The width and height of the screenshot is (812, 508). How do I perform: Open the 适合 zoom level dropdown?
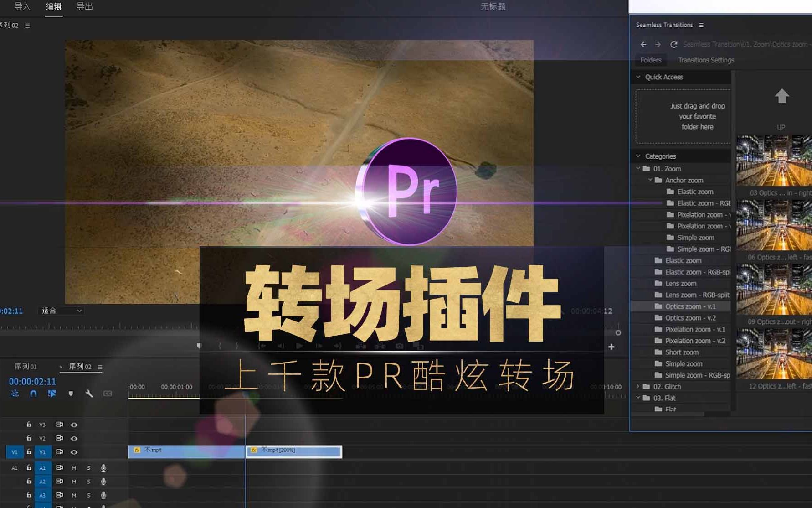tap(61, 311)
